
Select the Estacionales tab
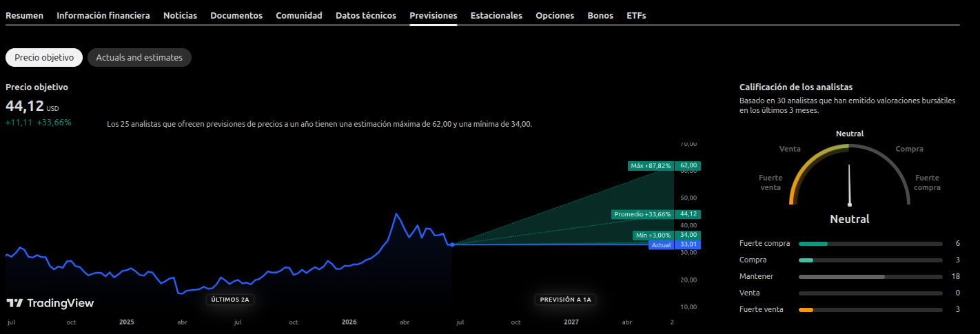pyautogui.click(x=496, y=15)
